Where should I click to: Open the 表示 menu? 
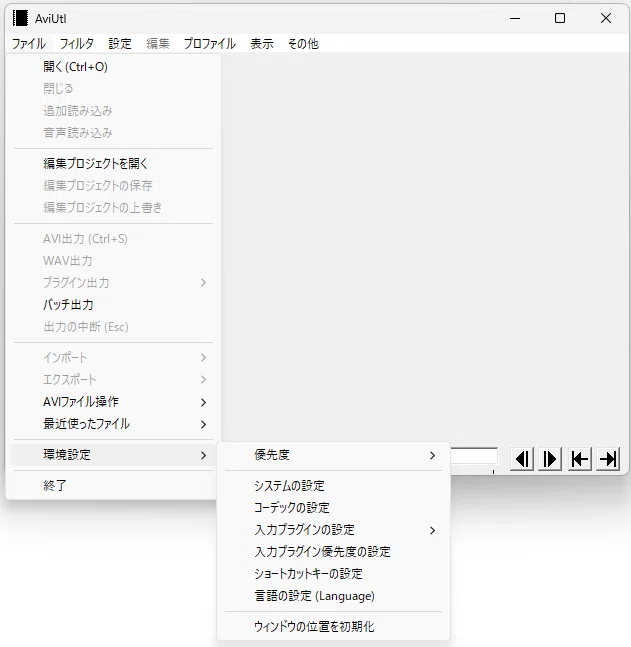262,43
